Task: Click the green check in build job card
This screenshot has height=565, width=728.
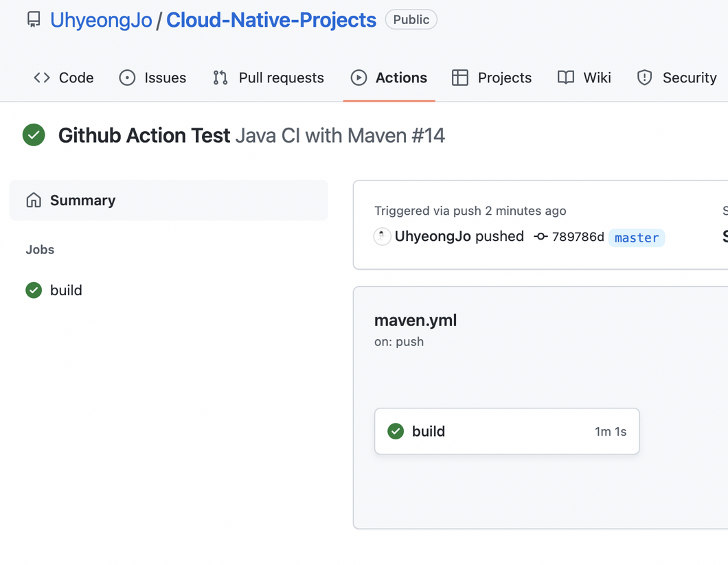Action: 396,431
